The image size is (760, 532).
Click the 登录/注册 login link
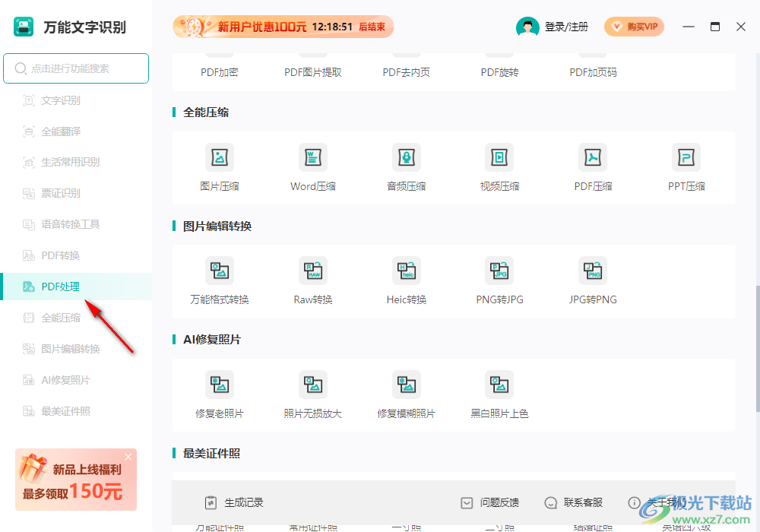point(566,27)
